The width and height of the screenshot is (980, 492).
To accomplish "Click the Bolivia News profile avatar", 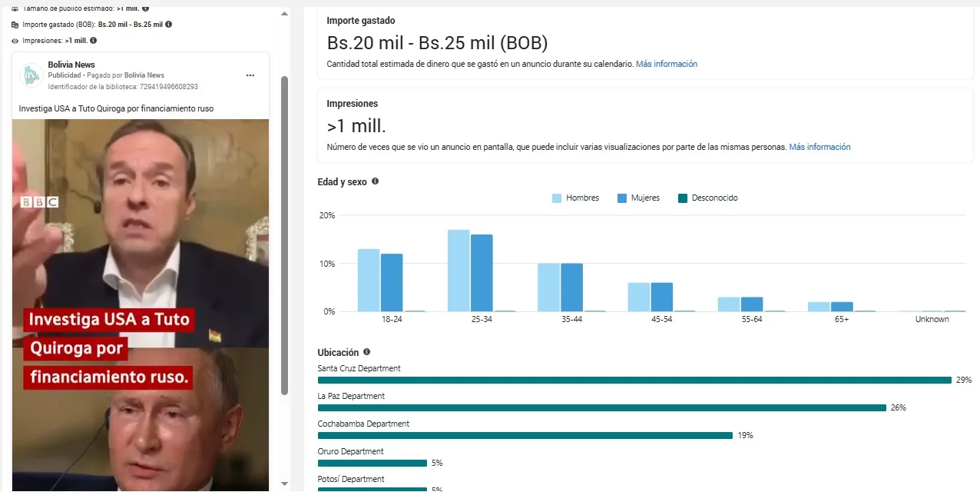I will pos(31,75).
